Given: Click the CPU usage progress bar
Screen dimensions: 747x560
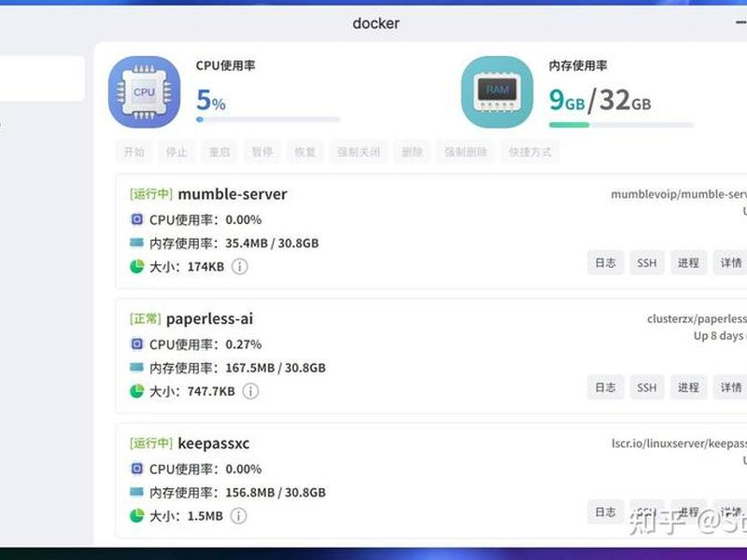Looking at the screenshot, I should pyautogui.click(x=268, y=119).
